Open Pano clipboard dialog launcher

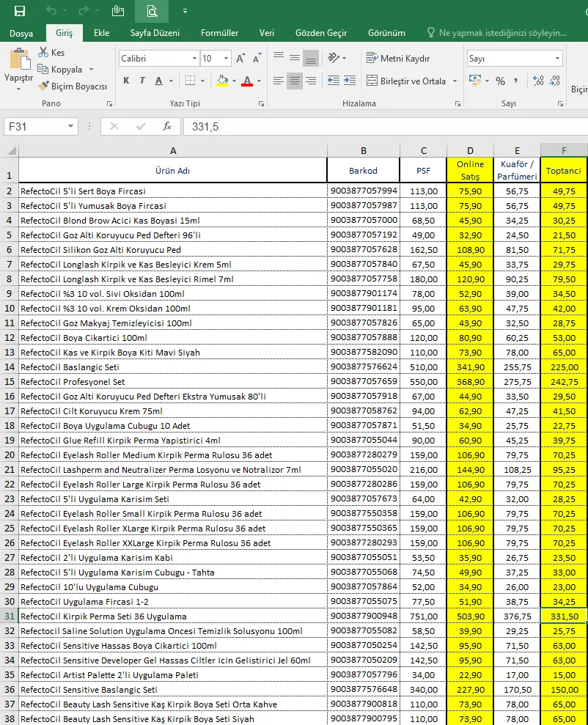pyautogui.click(x=109, y=104)
